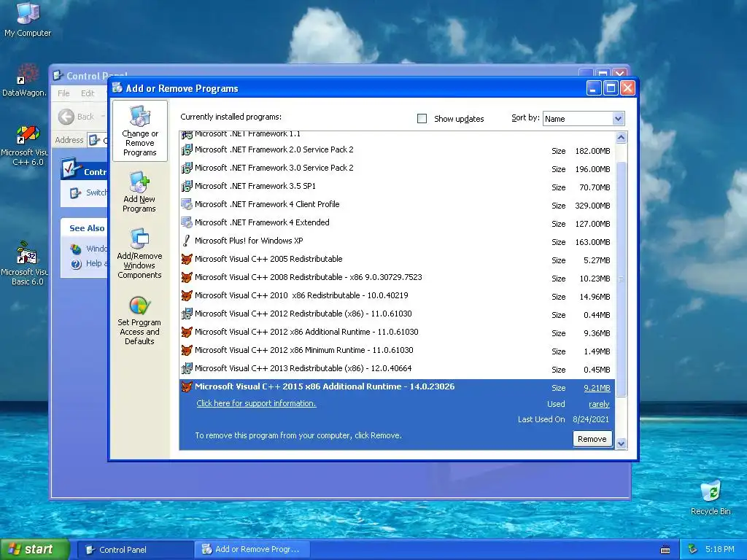
Task: Click icon of .NET Framework 4 Client Profile
Action: pyautogui.click(x=187, y=205)
